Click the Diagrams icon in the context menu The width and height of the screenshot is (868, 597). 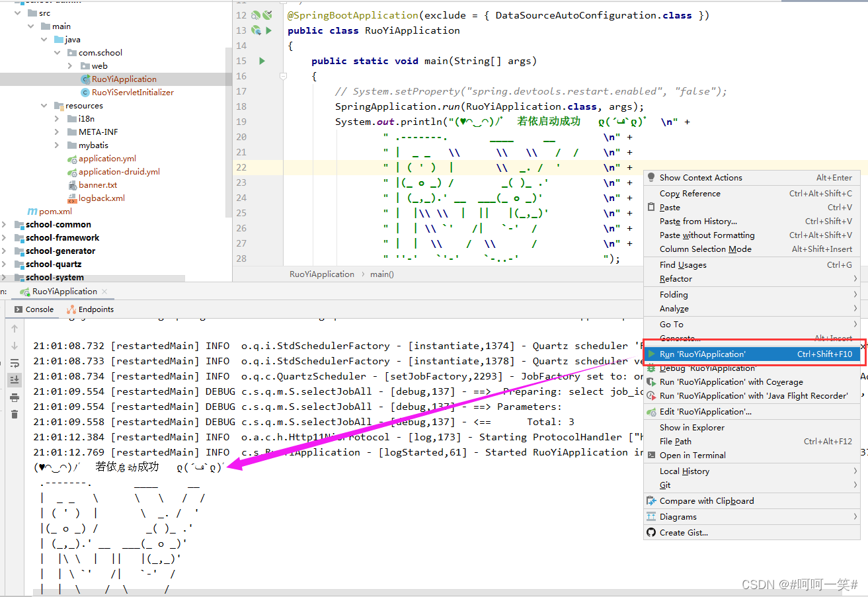651,517
